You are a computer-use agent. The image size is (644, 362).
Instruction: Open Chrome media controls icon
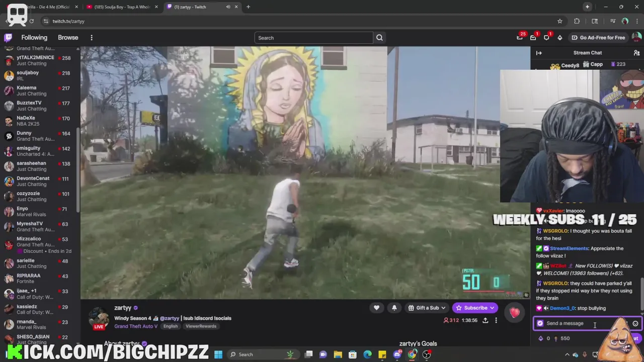pyautogui.click(x=612, y=21)
